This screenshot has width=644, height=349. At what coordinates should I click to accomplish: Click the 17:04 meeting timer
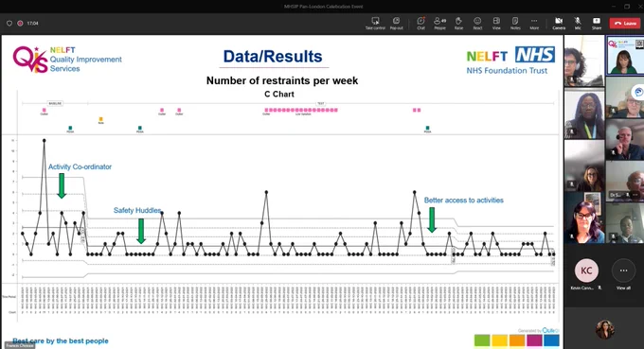(32, 24)
